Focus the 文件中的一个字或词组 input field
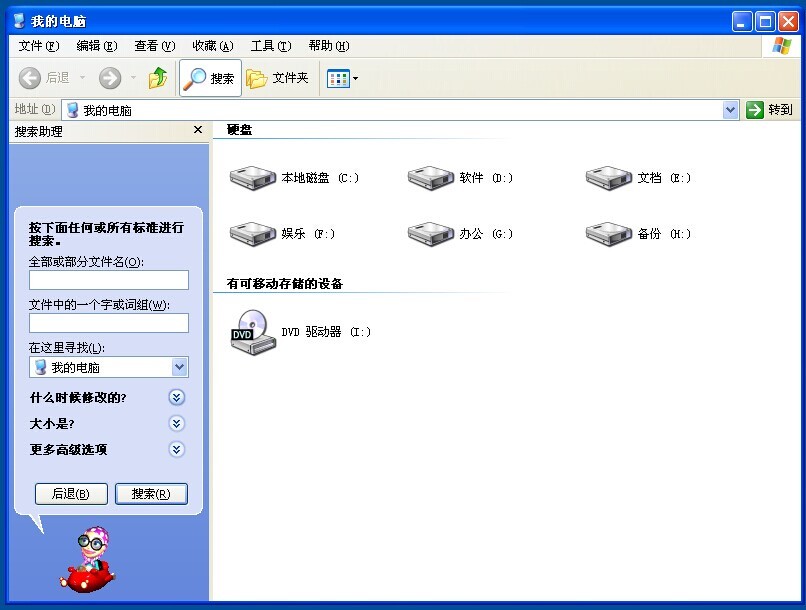This screenshot has height=610, width=806. point(109,323)
